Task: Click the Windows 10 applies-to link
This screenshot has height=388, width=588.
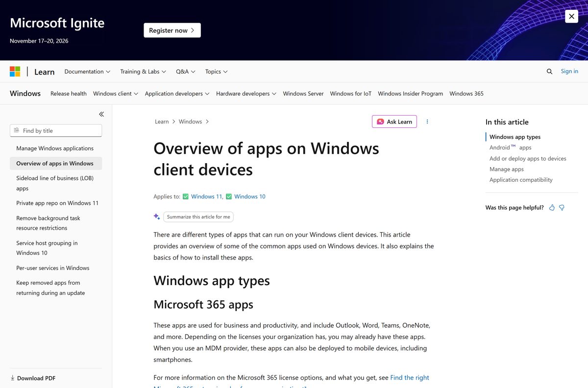Action: 250,196
